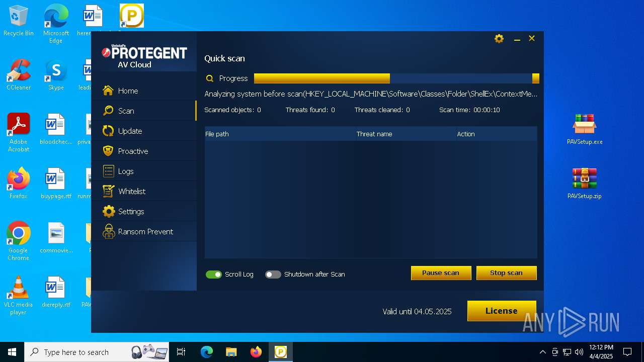The width and height of the screenshot is (644, 362).
Task: Click Scanned objects count text
Action: [x=232, y=110]
